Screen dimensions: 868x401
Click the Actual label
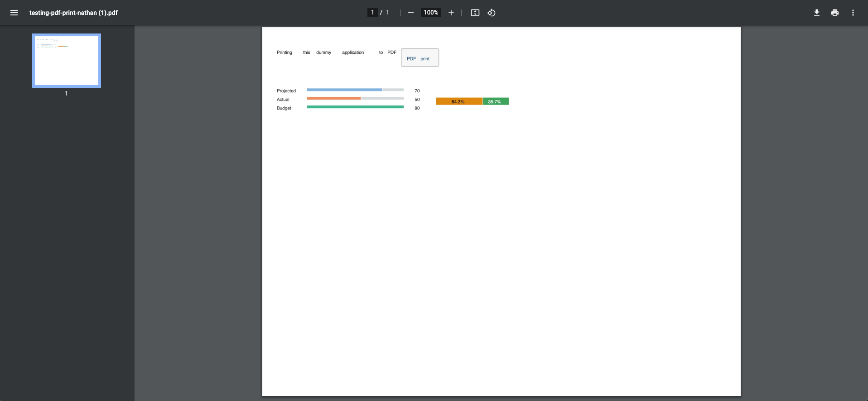283,100
